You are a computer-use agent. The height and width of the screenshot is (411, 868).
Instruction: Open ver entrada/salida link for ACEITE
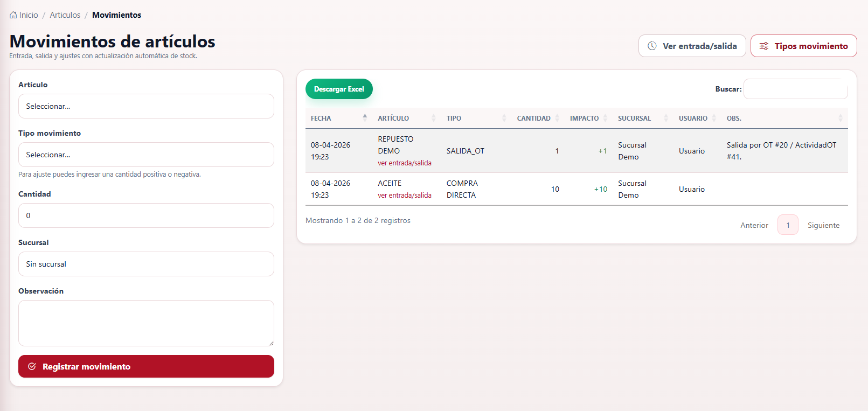[405, 196]
